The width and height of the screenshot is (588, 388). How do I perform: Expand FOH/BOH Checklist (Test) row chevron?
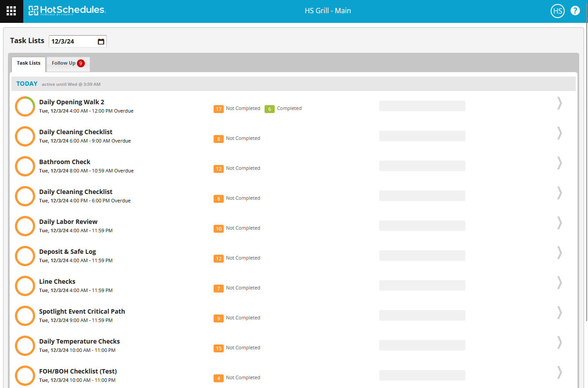pos(559,372)
